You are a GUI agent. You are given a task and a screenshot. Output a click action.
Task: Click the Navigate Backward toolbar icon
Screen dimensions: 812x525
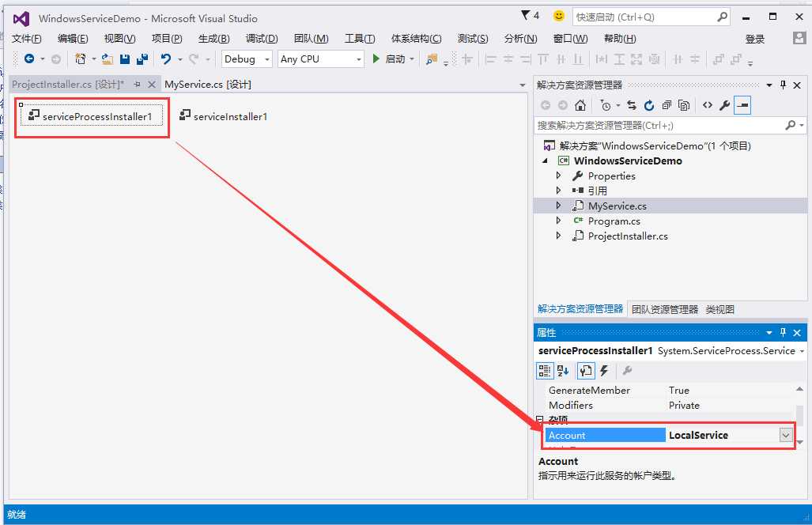point(29,59)
